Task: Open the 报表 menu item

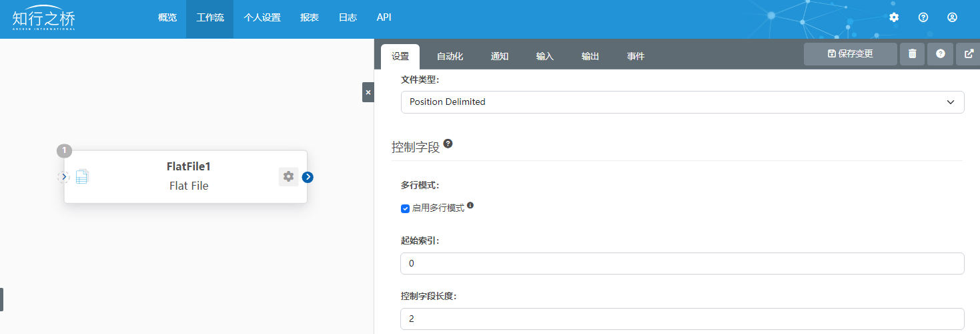Action: (x=310, y=18)
